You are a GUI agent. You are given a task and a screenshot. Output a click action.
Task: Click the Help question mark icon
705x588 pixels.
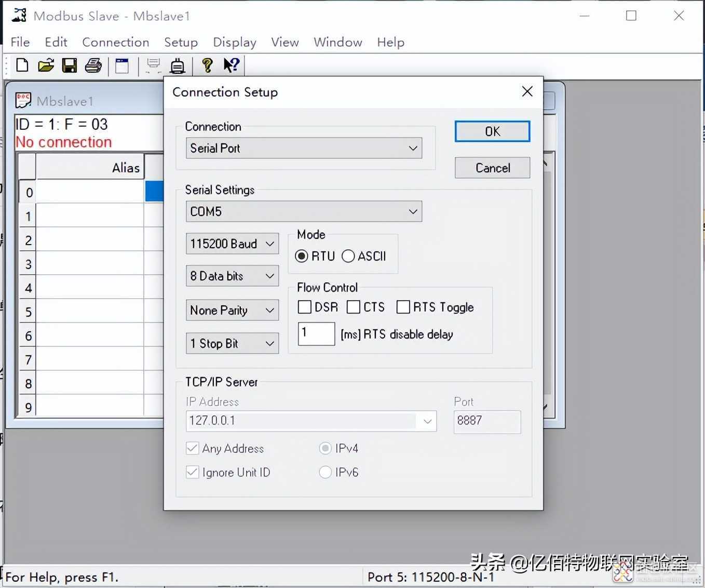pos(207,65)
